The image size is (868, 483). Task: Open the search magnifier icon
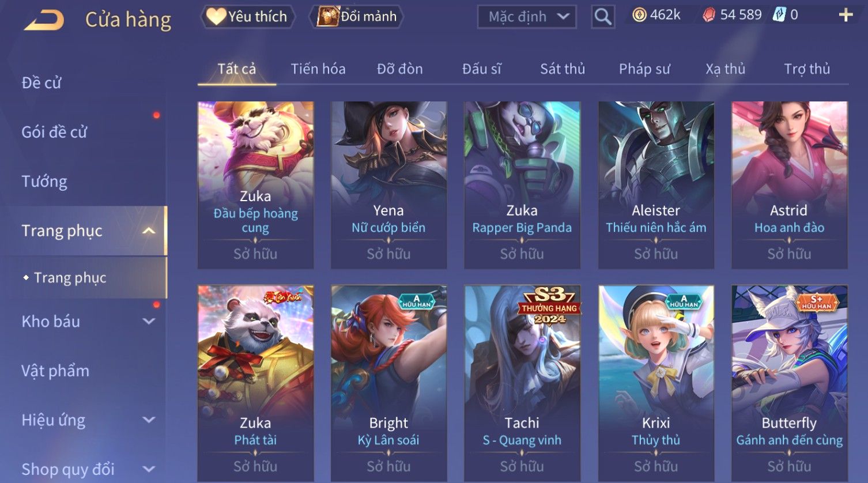pyautogui.click(x=603, y=17)
